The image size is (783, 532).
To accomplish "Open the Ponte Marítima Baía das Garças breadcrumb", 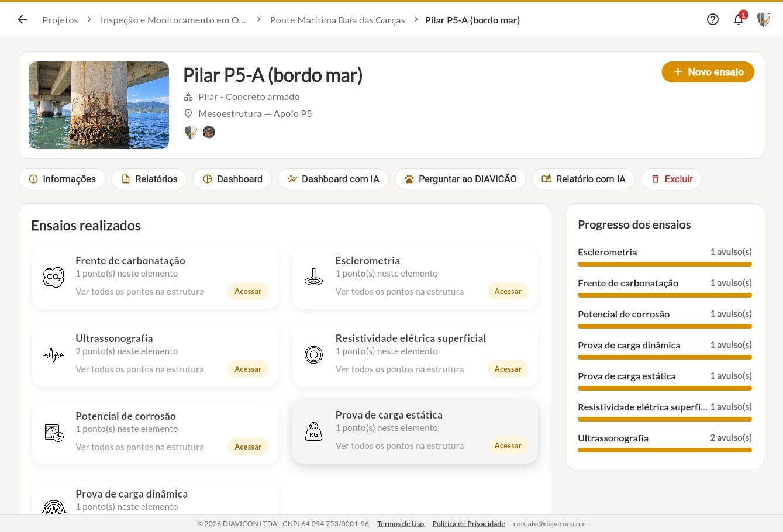I will tap(337, 20).
